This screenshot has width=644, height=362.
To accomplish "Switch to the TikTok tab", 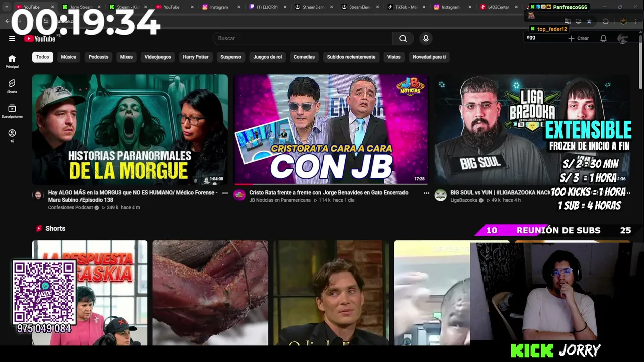I will coord(405,7).
